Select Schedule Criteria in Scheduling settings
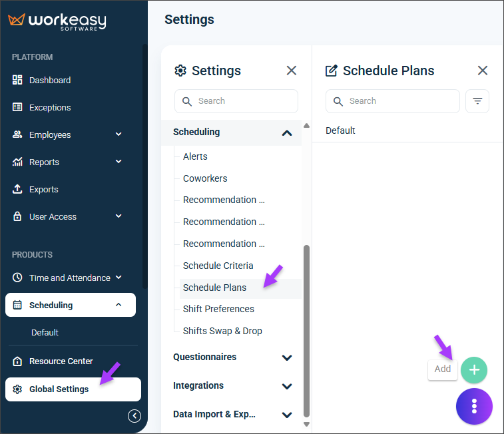This screenshot has width=504, height=434. [x=218, y=266]
